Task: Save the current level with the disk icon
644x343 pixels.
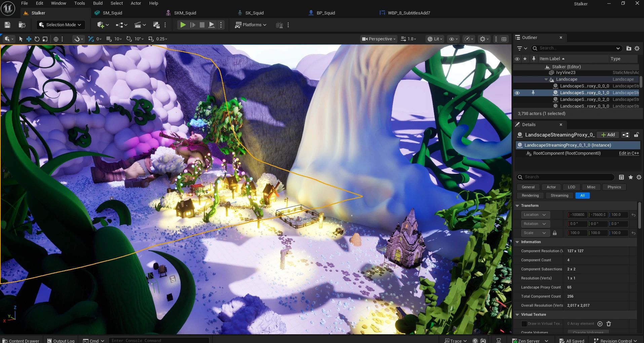Action: tap(7, 25)
